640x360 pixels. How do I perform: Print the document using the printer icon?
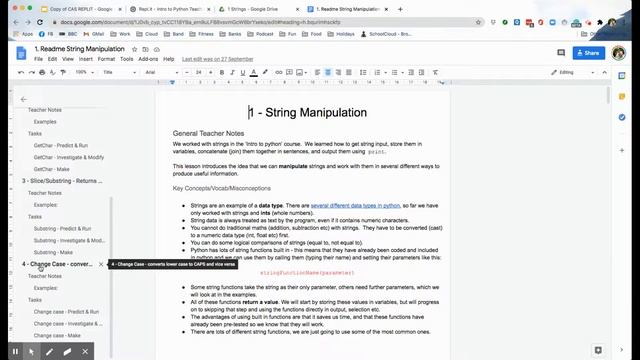coord(42,72)
